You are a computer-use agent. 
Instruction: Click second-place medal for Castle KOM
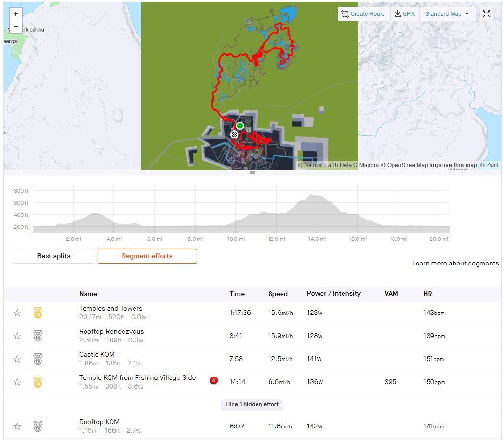click(38, 359)
